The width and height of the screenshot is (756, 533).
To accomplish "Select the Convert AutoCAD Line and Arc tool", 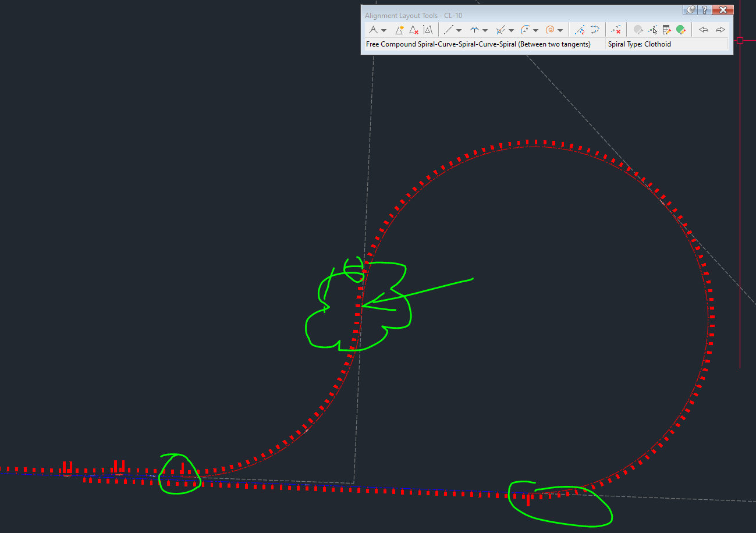I will (x=579, y=30).
